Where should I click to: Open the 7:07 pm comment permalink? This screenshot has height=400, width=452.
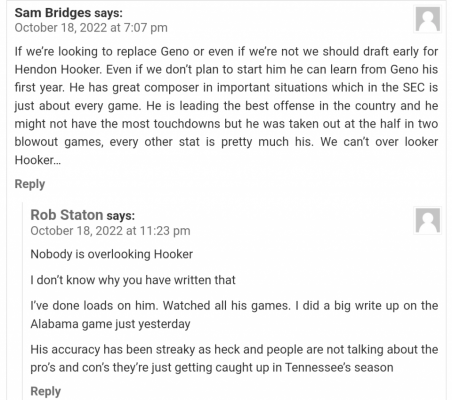(91, 28)
